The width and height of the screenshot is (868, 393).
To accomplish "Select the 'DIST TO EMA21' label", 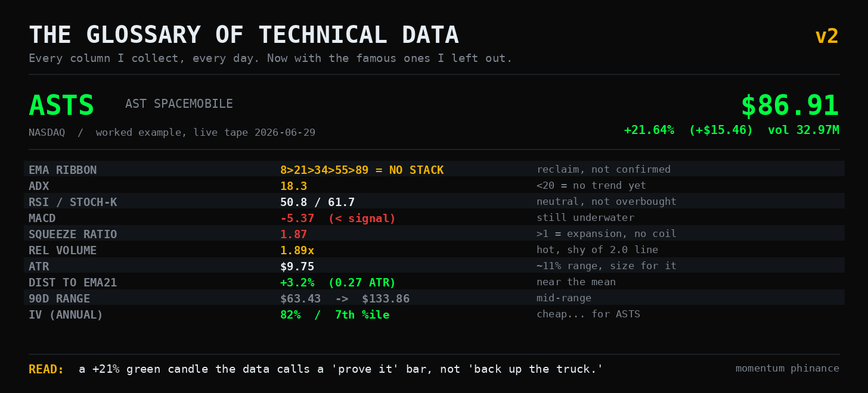I will click(x=73, y=283).
